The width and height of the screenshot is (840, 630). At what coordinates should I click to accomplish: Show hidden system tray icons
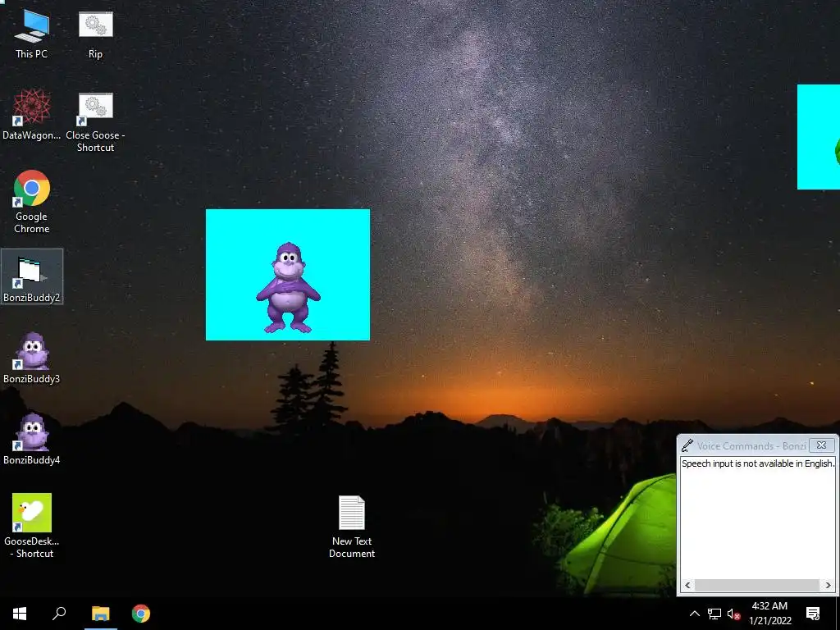click(694, 614)
